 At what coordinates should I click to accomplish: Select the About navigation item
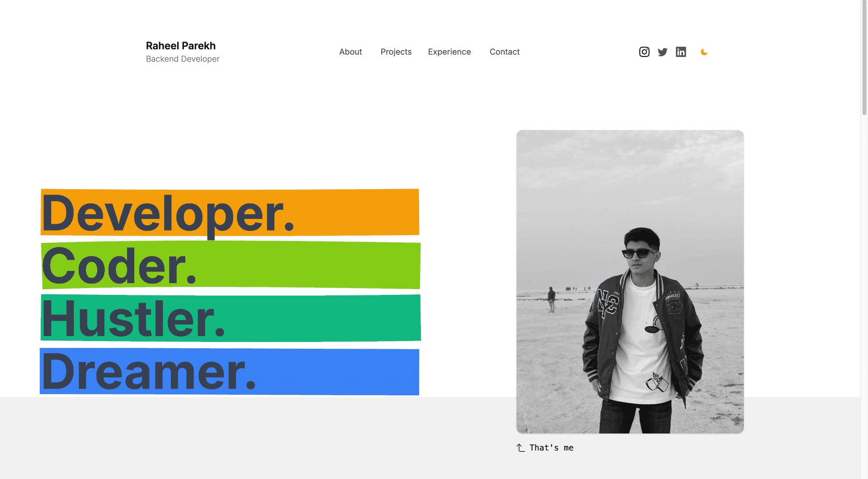350,52
